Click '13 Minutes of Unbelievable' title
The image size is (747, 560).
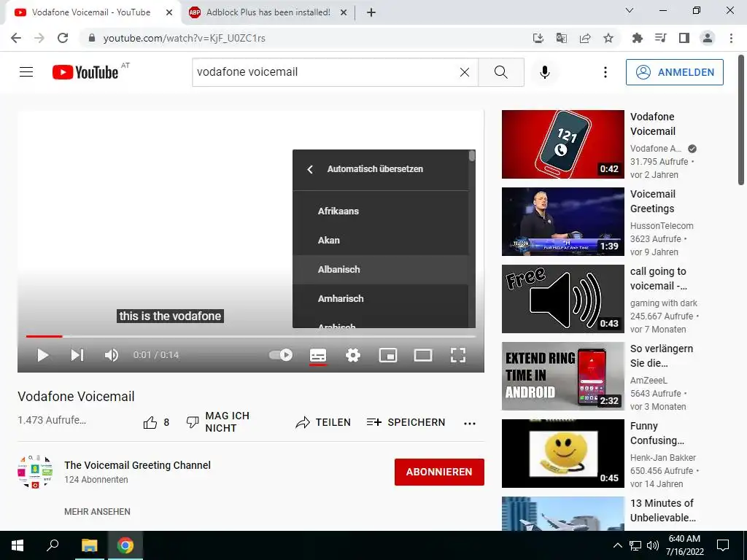[662, 510]
